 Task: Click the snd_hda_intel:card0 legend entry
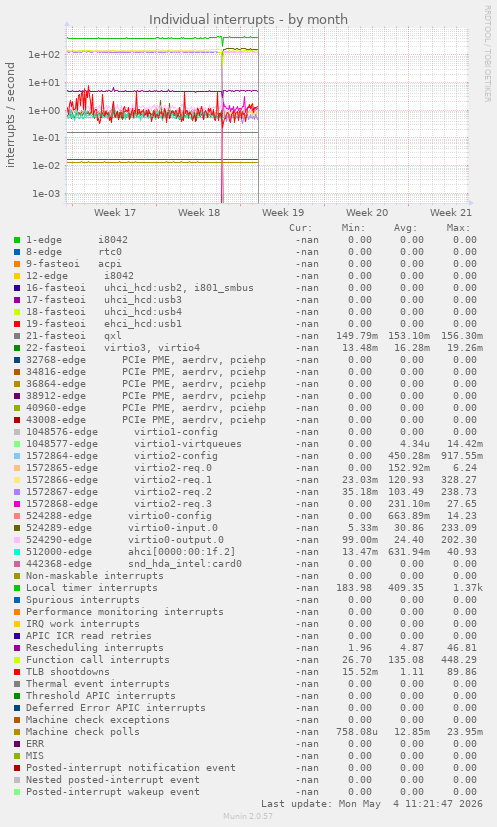click(x=185, y=564)
